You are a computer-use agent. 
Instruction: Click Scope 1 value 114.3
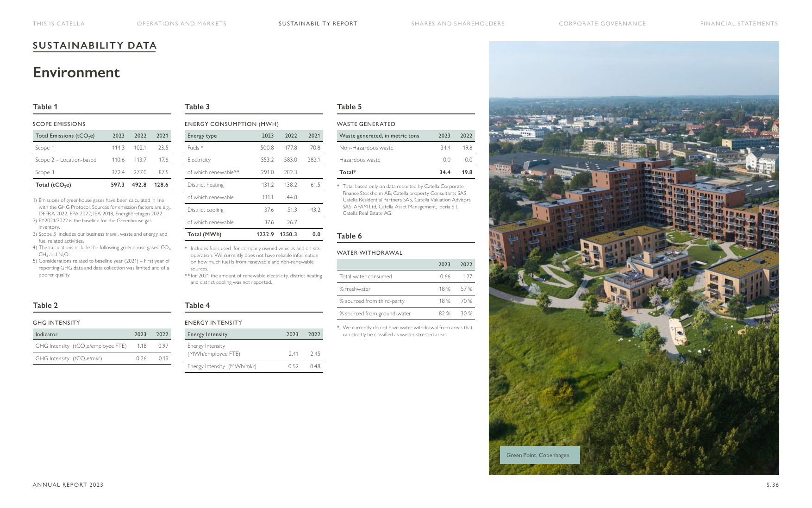pos(118,148)
